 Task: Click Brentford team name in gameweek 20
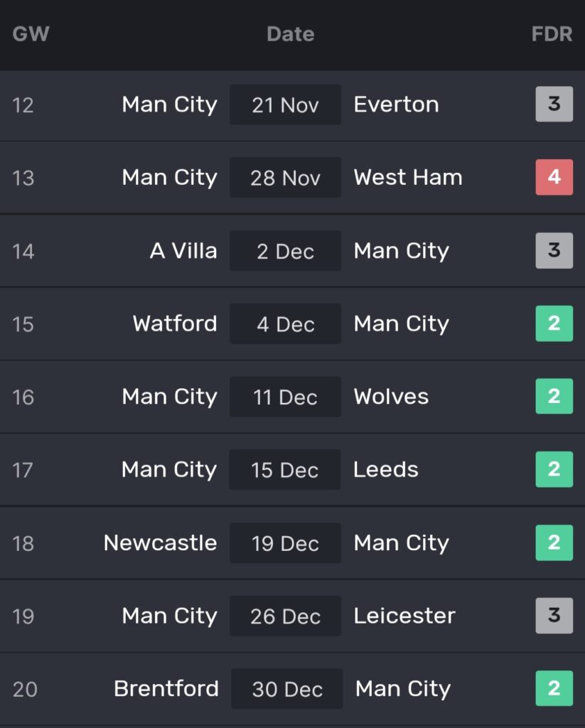pyautogui.click(x=166, y=688)
